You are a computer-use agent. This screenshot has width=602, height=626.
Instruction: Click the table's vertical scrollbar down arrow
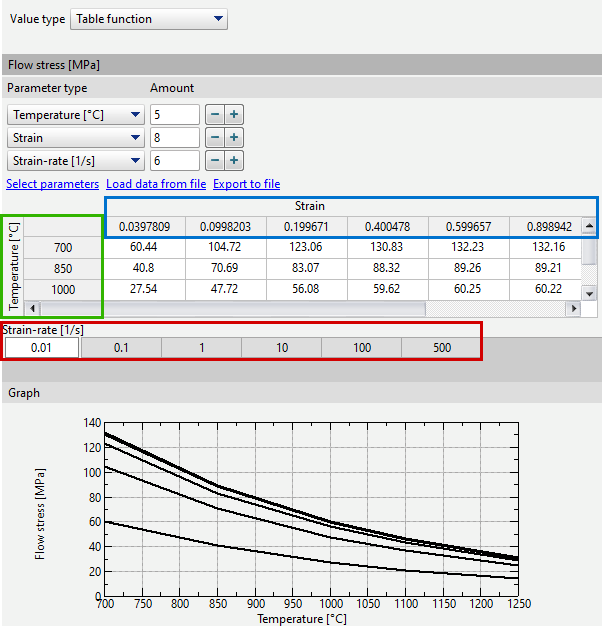589,291
